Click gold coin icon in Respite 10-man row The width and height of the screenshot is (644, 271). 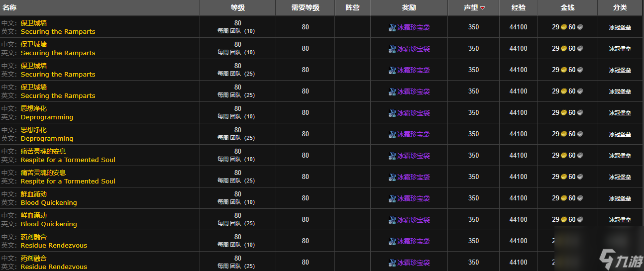click(x=563, y=156)
